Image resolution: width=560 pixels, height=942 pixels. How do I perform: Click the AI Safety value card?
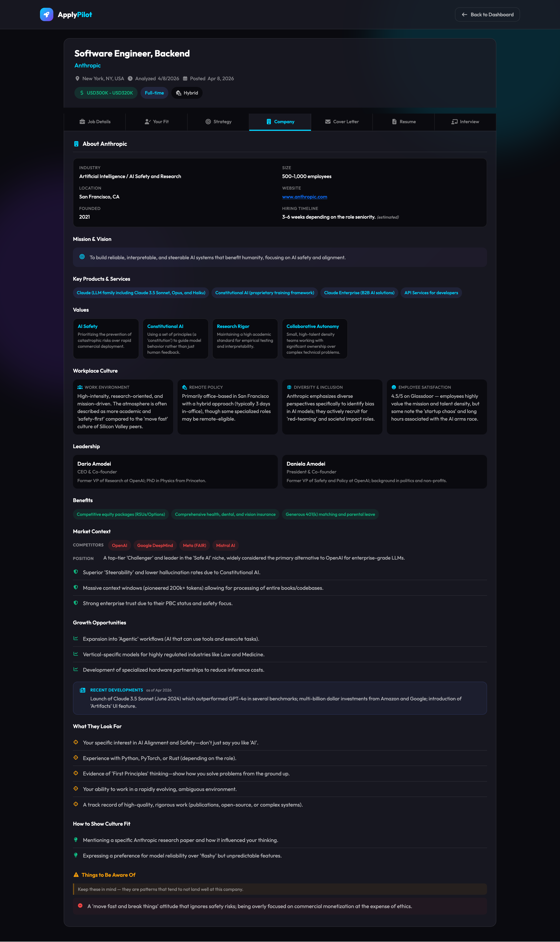(106, 339)
